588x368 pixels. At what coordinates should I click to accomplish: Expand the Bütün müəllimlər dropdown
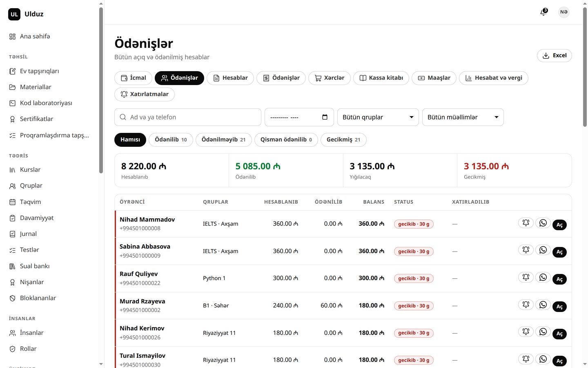463,117
